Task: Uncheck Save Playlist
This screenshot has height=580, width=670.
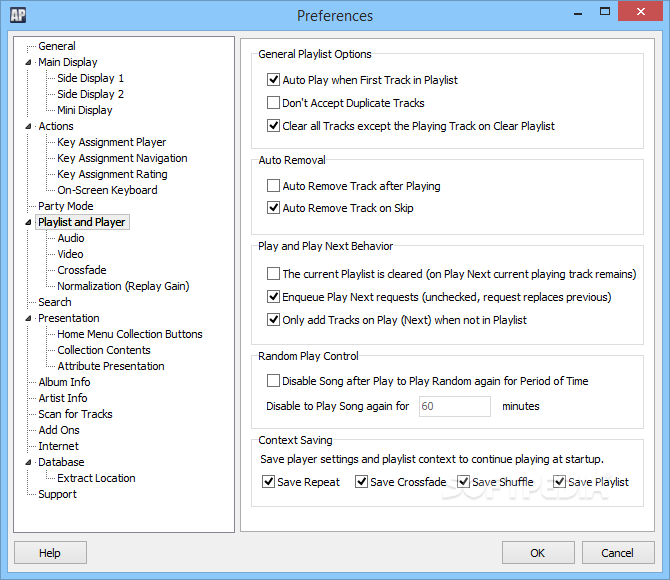Action: point(559,482)
